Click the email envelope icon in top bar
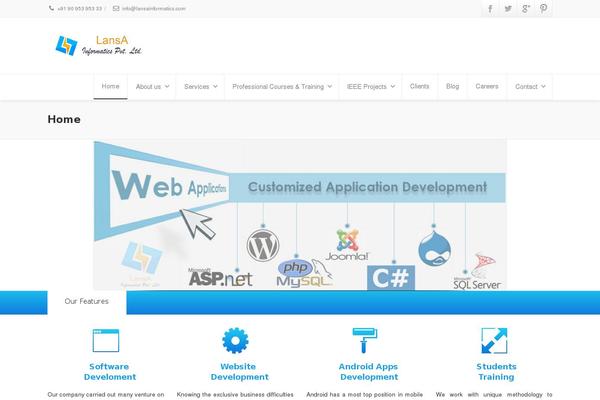 click(x=116, y=8)
